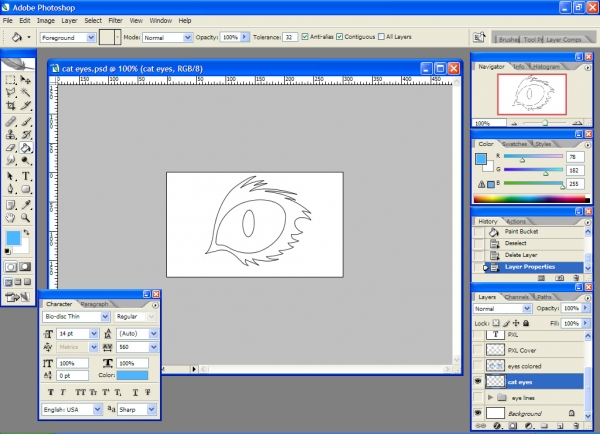Open the Filter menu

[x=115, y=21]
